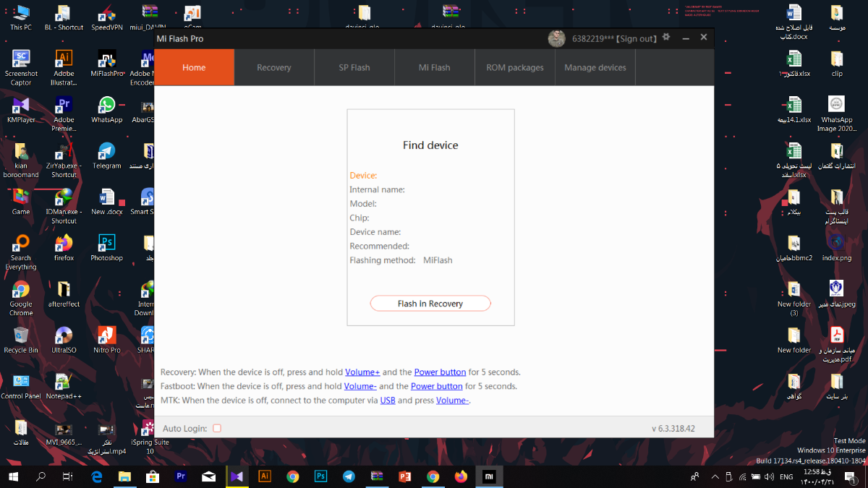The height and width of the screenshot is (488, 868).
Task: Select ZirYab.exe shortcut on desktop
Action: (x=64, y=160)
